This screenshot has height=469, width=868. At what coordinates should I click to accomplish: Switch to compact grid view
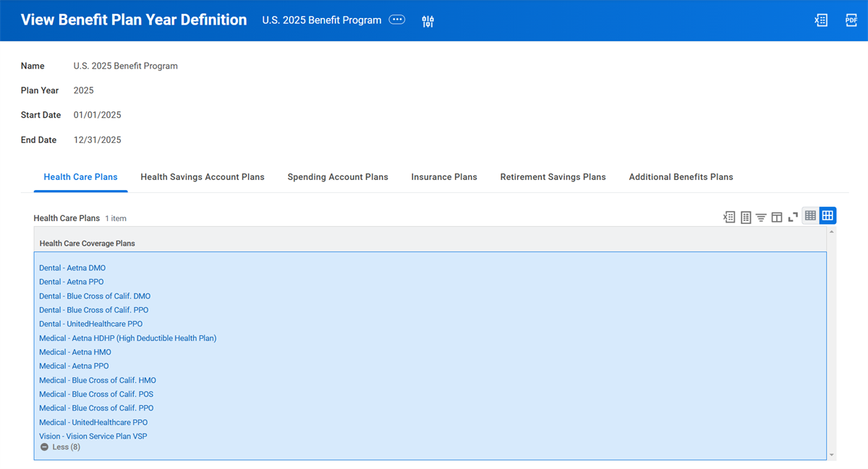pos(811,215)
